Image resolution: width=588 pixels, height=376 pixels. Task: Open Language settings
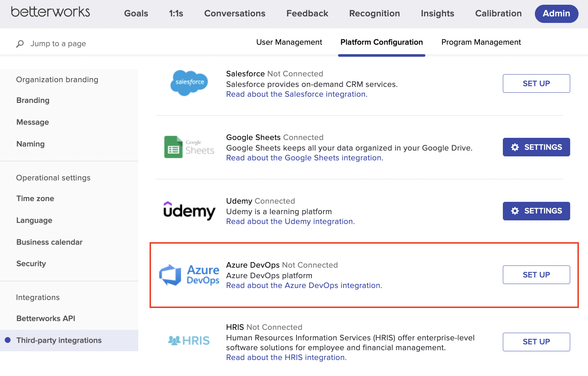(x=34, y=220)
